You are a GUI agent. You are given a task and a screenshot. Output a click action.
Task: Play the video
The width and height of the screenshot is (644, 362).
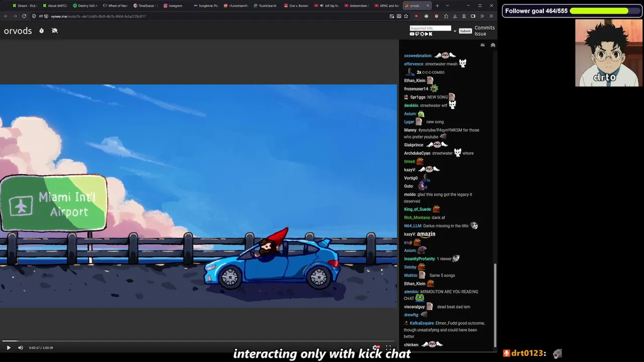coord(9,347)
